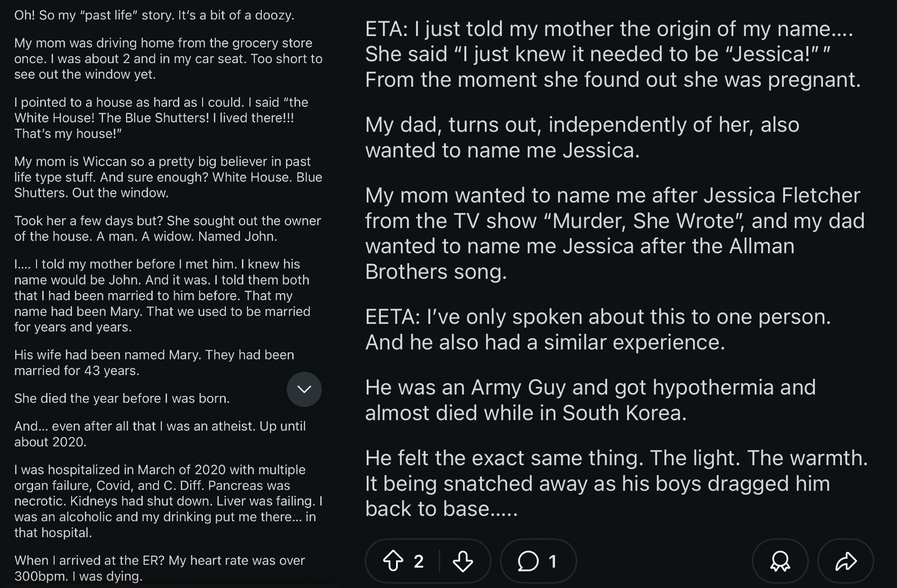Click the line 'married for 43 years'
Screen dimensions: 897x588
(77, 370)
